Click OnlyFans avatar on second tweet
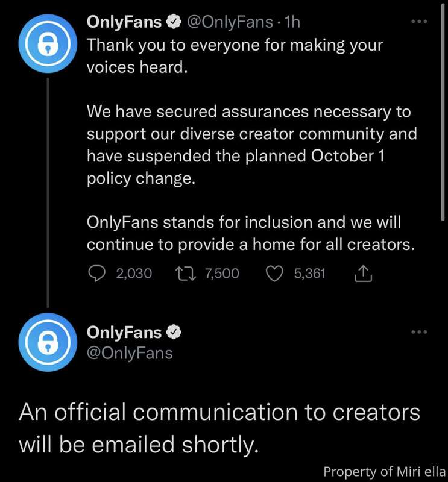 48,342
